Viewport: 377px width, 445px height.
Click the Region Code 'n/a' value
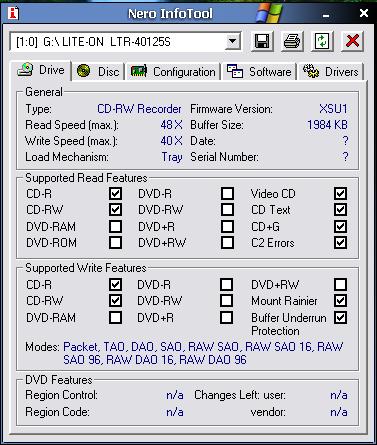175,412
